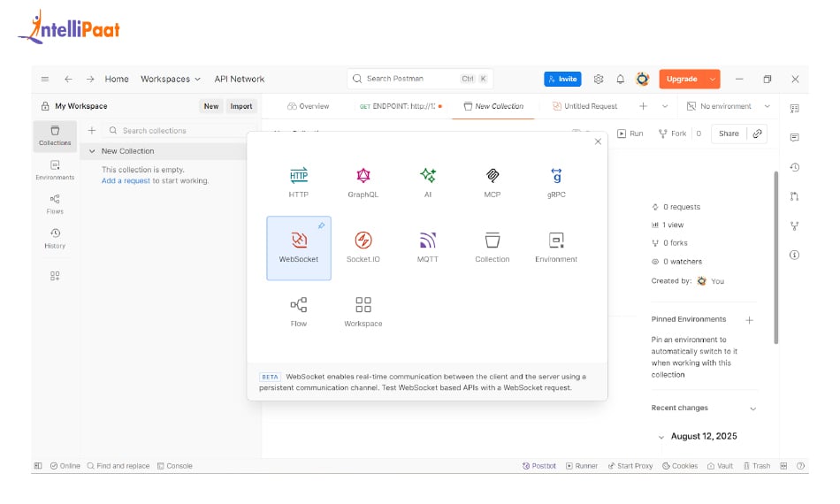Switch to the GET ENDPOINT tab
The height and width of the screenshot is (504, 840).
401,106
